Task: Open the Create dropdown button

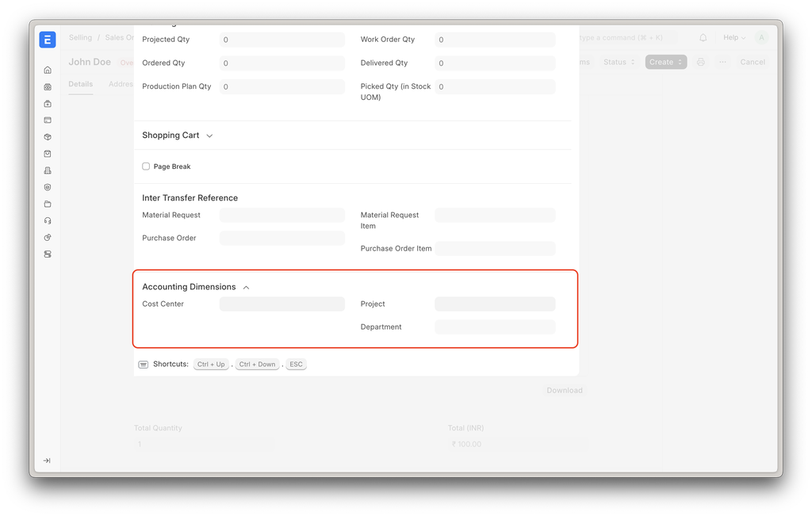Action: (x=665, y=62)
